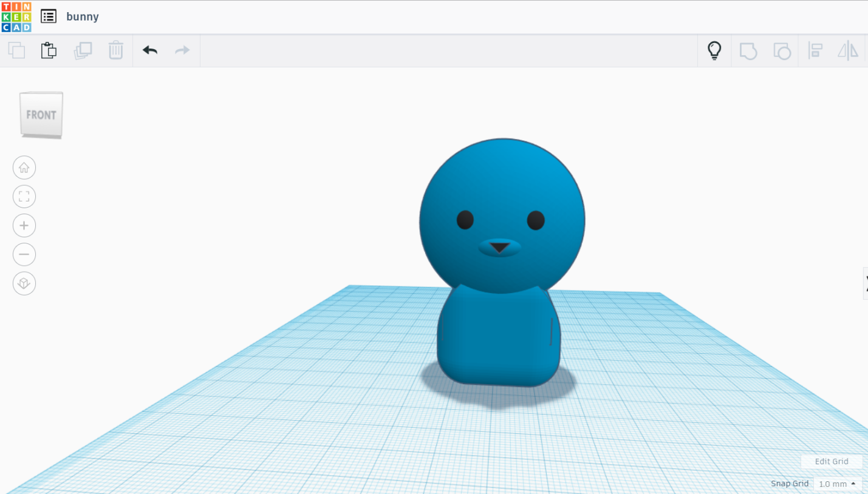Click the Ungroup shapes icon

pos(782,50)
